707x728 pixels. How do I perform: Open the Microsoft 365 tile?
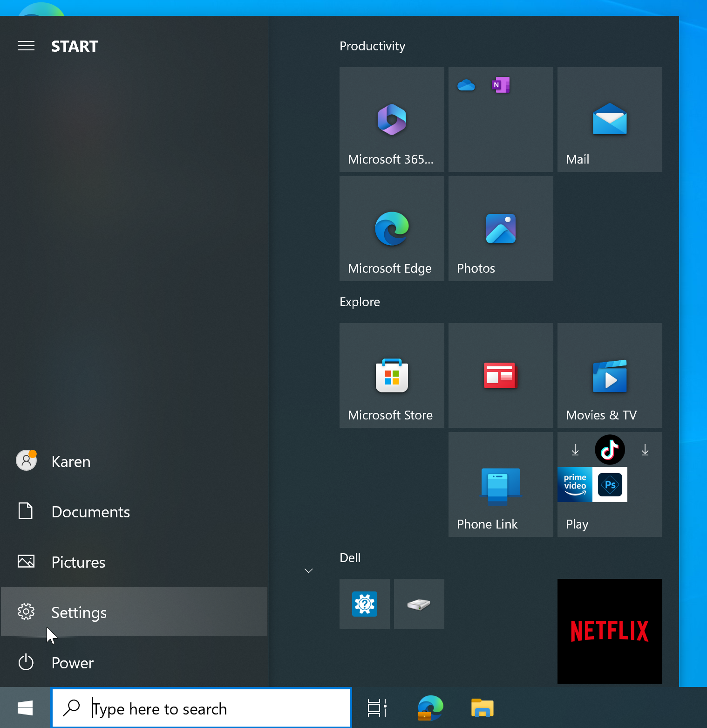click(392, 119)
